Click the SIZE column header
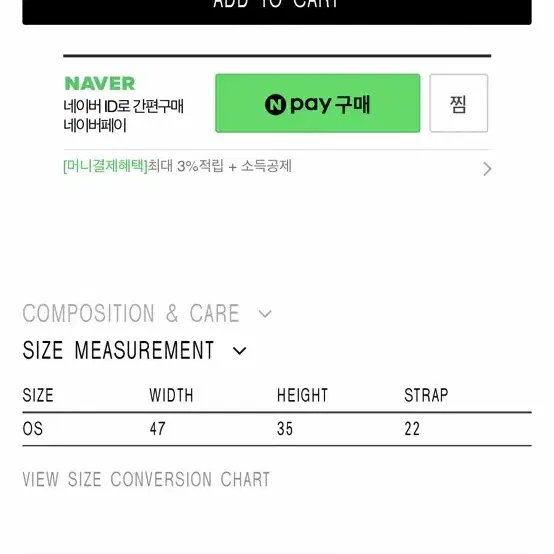554x554 pixels. [38, 395]
